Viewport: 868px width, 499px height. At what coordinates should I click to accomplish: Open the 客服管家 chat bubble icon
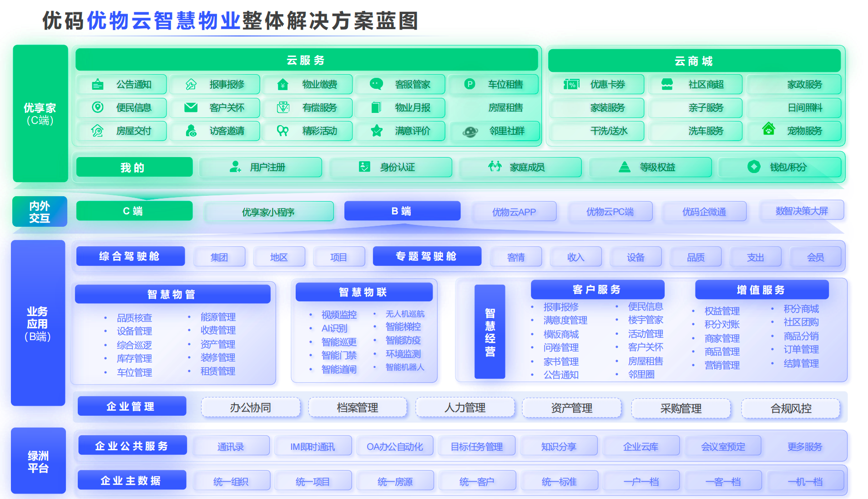pos(376,84)
